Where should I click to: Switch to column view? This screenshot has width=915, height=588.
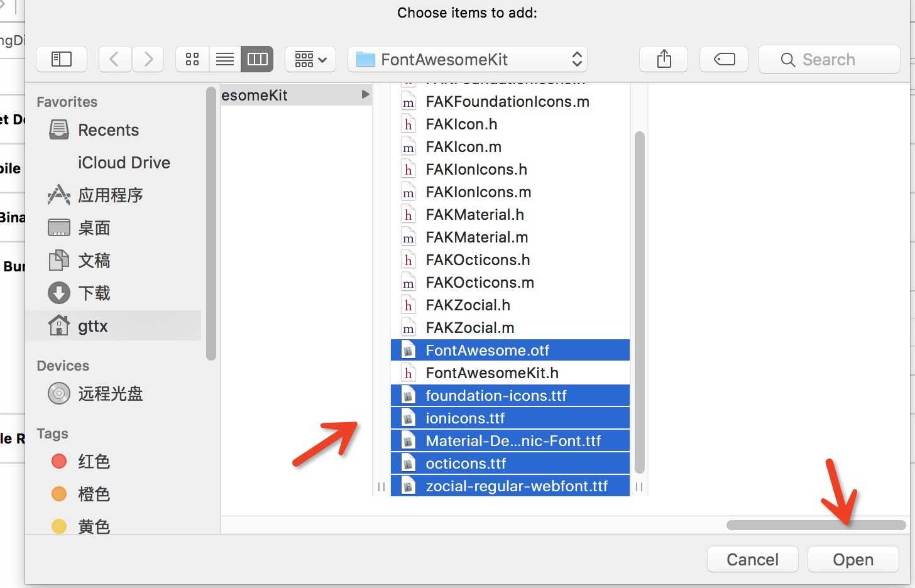point(257,60)
